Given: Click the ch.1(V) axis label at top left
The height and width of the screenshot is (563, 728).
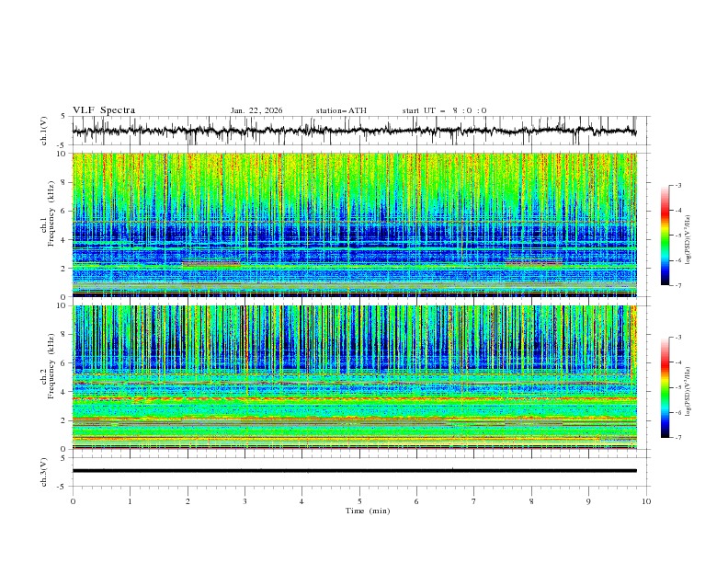Looking at the screenshot, I should 45,132.
